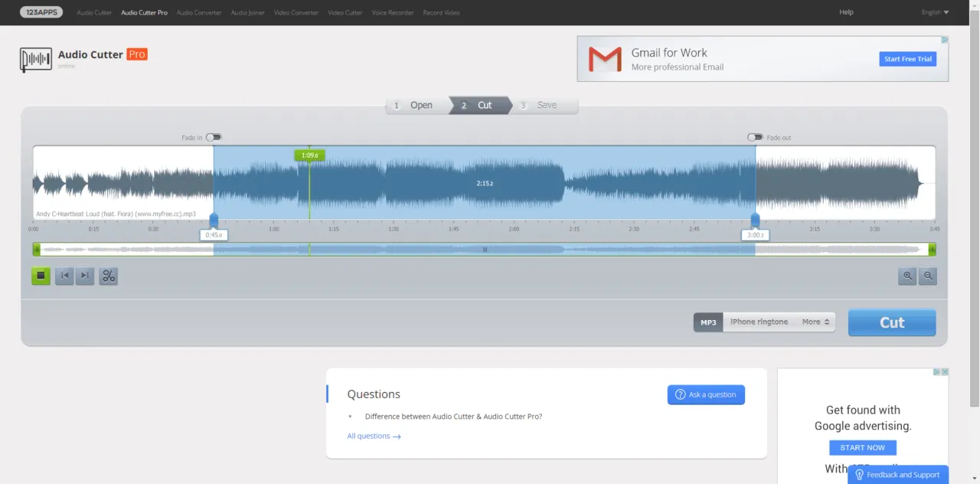Enable the Fade in toggle
The height and width of the screenshot is (484, 980).
[213, 138]
